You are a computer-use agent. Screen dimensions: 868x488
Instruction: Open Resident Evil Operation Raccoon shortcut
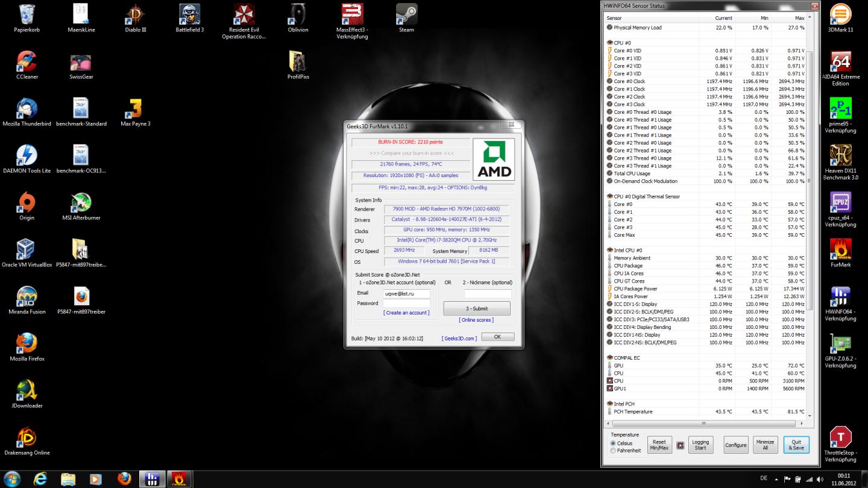pyautogui.click(x=244, y=22)
